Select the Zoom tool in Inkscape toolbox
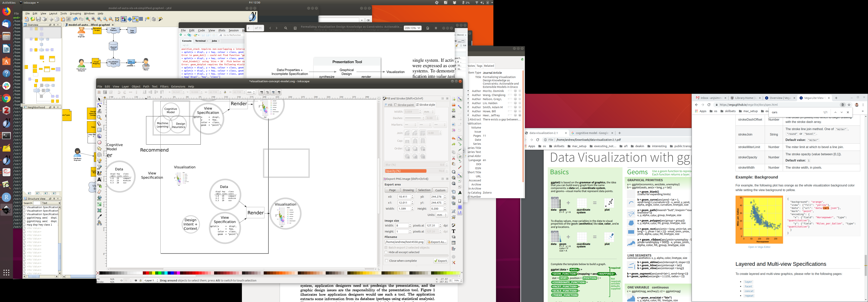 (99, 118)
